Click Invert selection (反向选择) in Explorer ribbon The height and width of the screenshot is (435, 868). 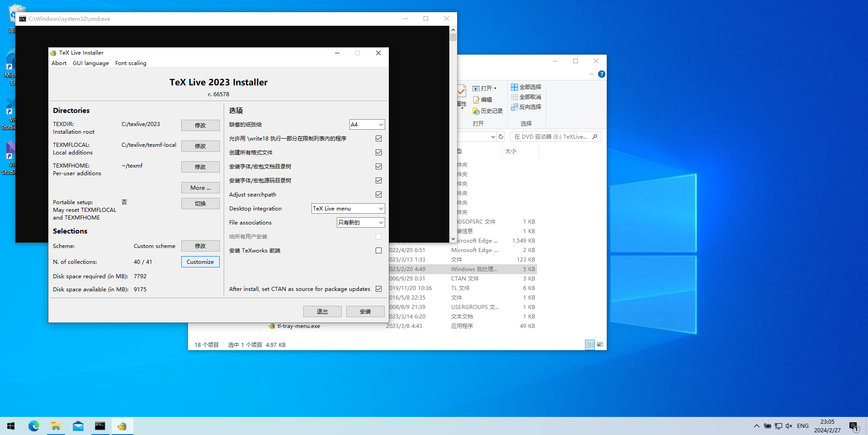(526, 107)
